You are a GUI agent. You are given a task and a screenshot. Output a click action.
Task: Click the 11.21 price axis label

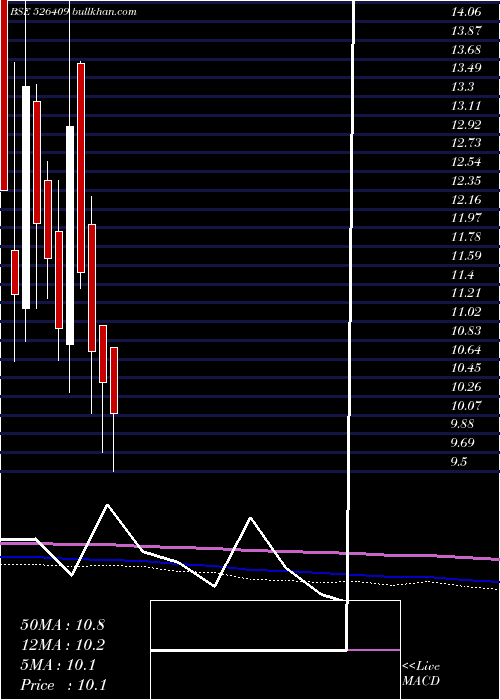(x=466, y=293)
